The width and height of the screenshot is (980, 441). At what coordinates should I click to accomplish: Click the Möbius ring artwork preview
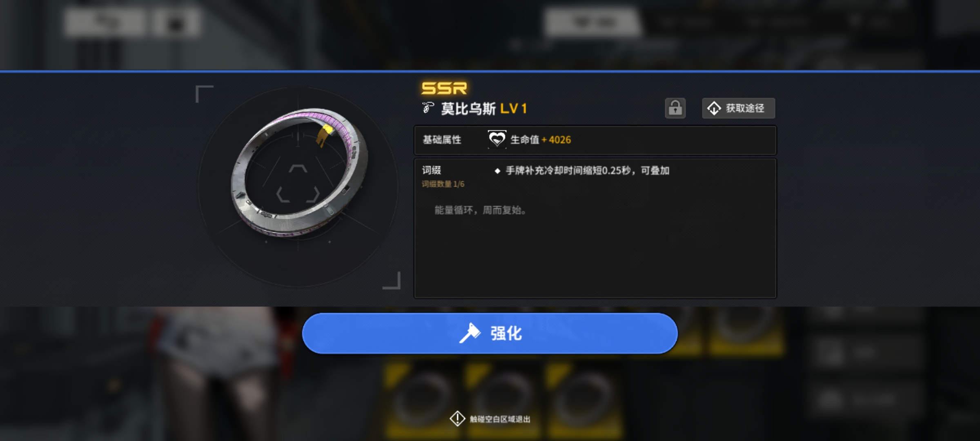tap(300, 172)
